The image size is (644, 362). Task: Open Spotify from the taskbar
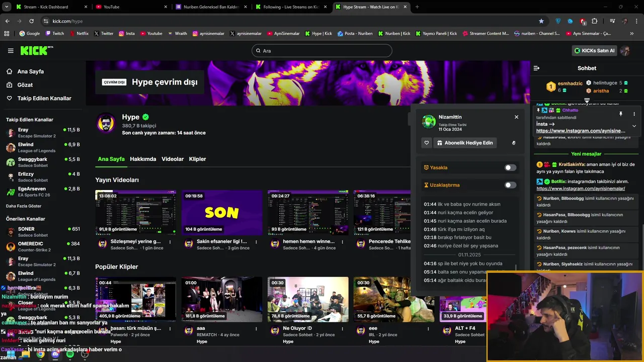coord(70,354)
